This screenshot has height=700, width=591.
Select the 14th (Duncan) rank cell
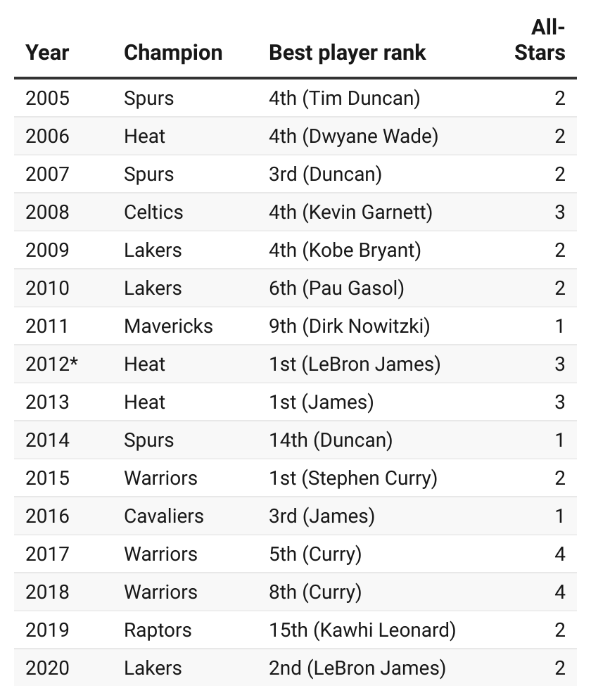(x=331, y=440)
